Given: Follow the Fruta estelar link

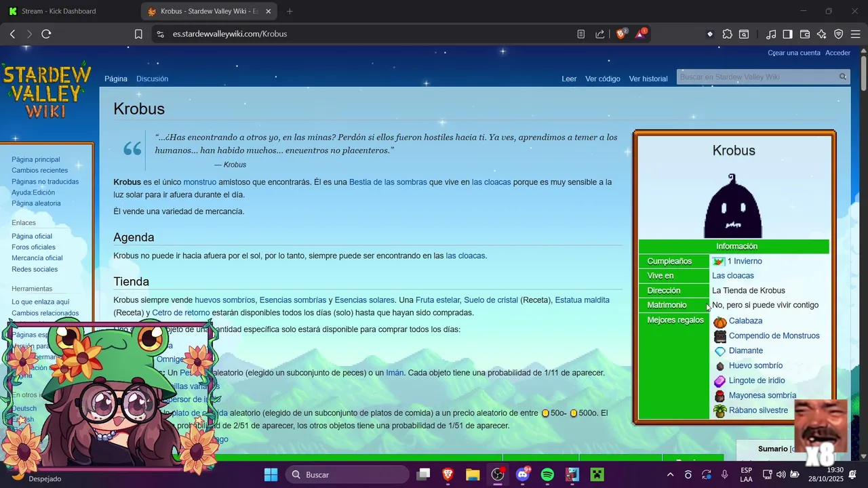Looking at the screenshot, I should tap(437, 300).
